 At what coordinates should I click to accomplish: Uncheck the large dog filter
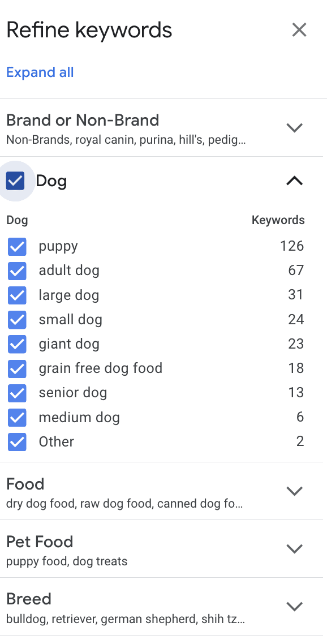click(x=17, y=295)
